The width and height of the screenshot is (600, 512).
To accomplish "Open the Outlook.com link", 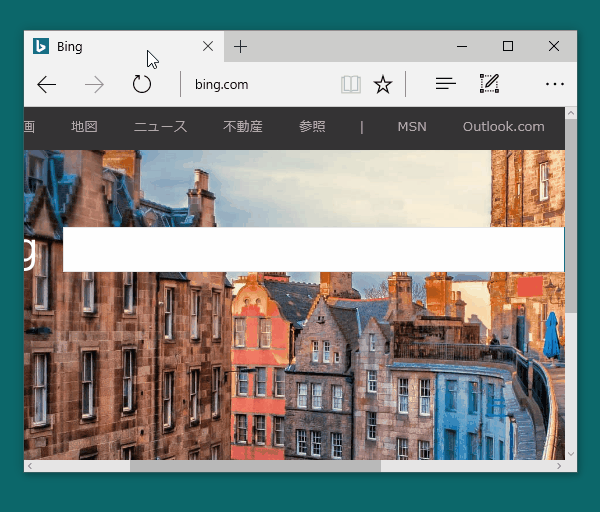I will 504,126.
